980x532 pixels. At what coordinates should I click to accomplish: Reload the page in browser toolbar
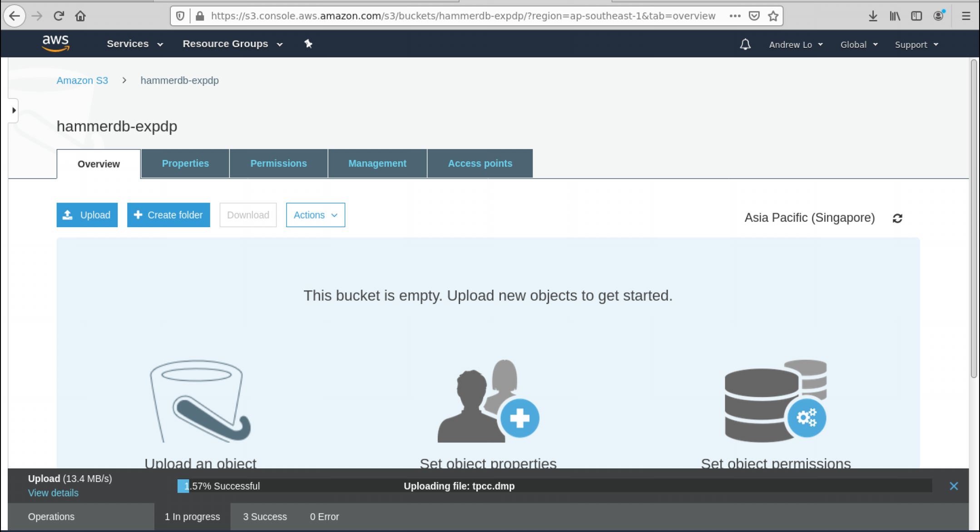click(59, 16)
